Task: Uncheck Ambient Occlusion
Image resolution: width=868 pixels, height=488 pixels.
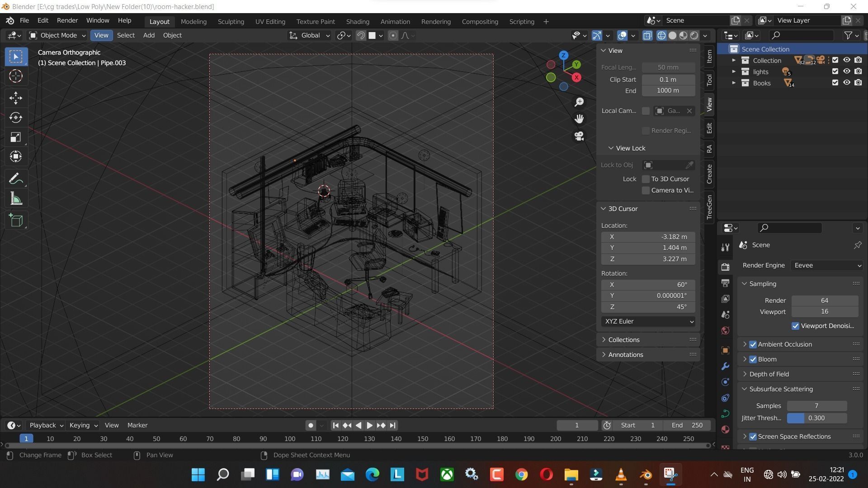Action: (x=753, y=344)
